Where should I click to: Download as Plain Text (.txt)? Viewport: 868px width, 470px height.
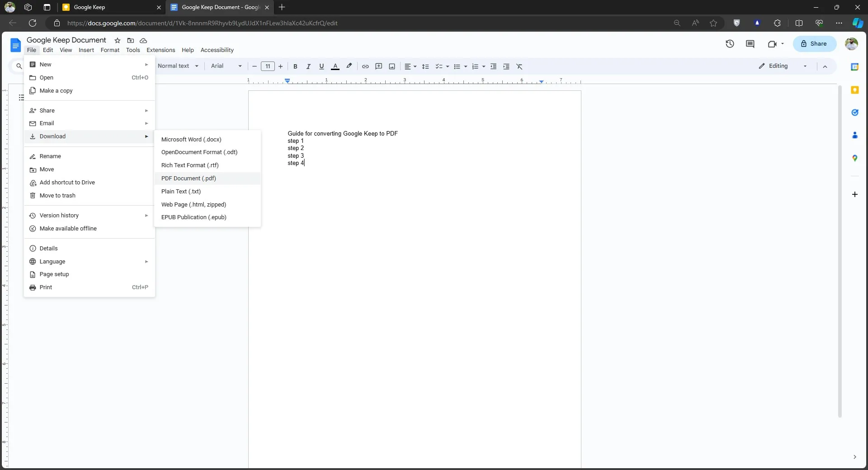208,192
